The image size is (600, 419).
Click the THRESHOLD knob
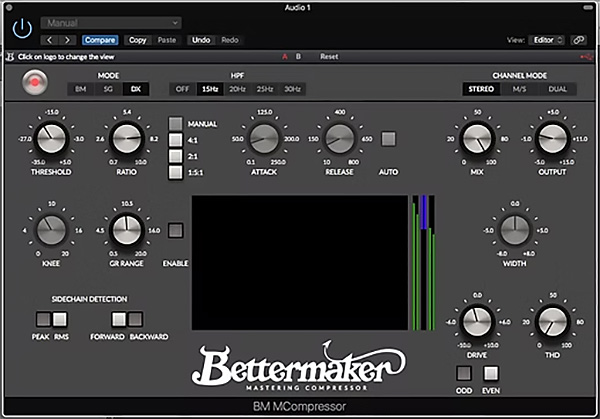[x=51, y=139]
